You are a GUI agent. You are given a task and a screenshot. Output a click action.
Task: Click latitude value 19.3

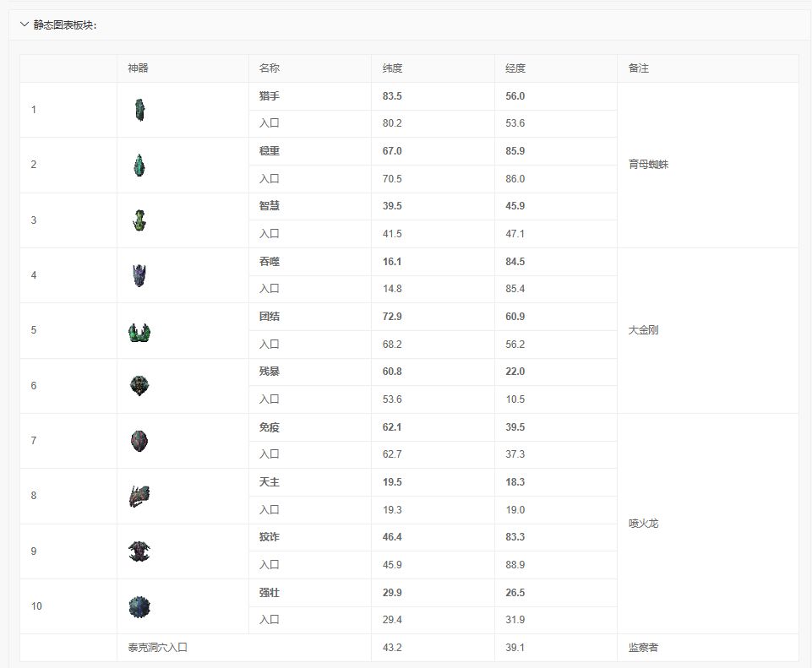point(392,510)
